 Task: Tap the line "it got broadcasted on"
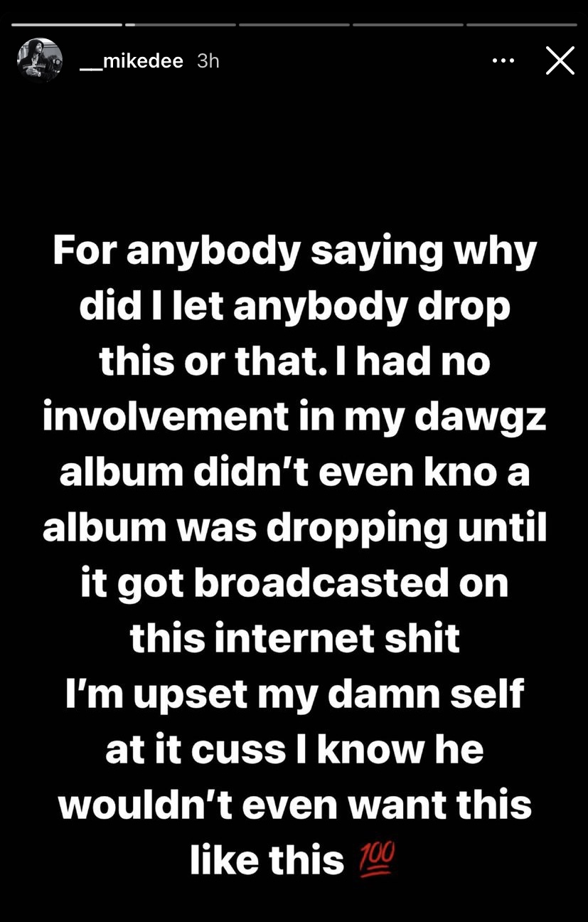click(294, 584)
